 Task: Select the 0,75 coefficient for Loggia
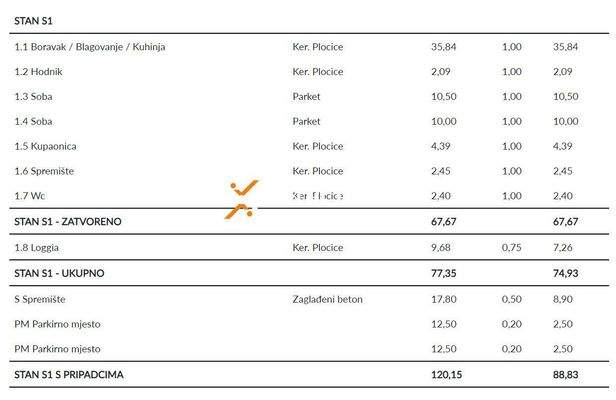tap(511, 247)
